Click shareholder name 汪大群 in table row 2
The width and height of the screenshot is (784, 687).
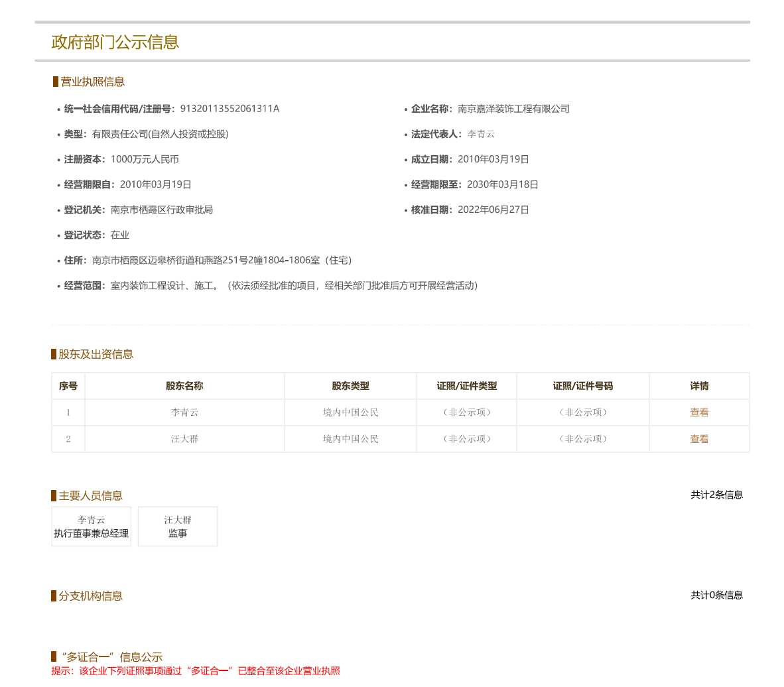point(184,439)
